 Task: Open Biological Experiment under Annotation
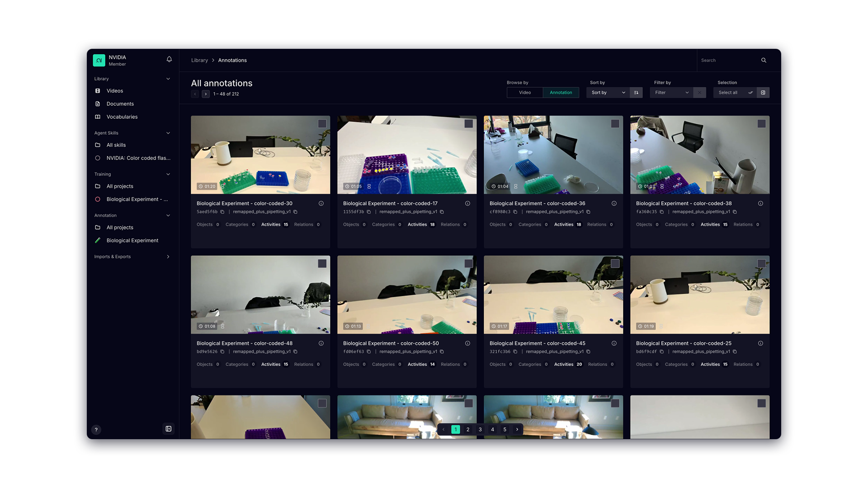point(132,240)
